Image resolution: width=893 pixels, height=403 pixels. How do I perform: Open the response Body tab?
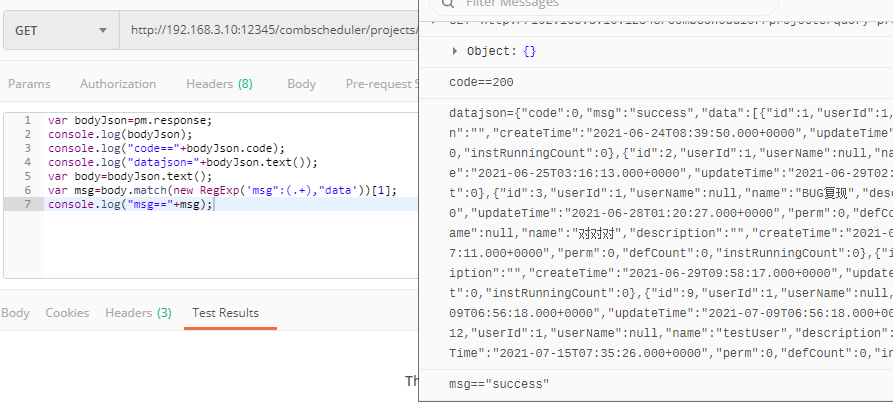15,313
